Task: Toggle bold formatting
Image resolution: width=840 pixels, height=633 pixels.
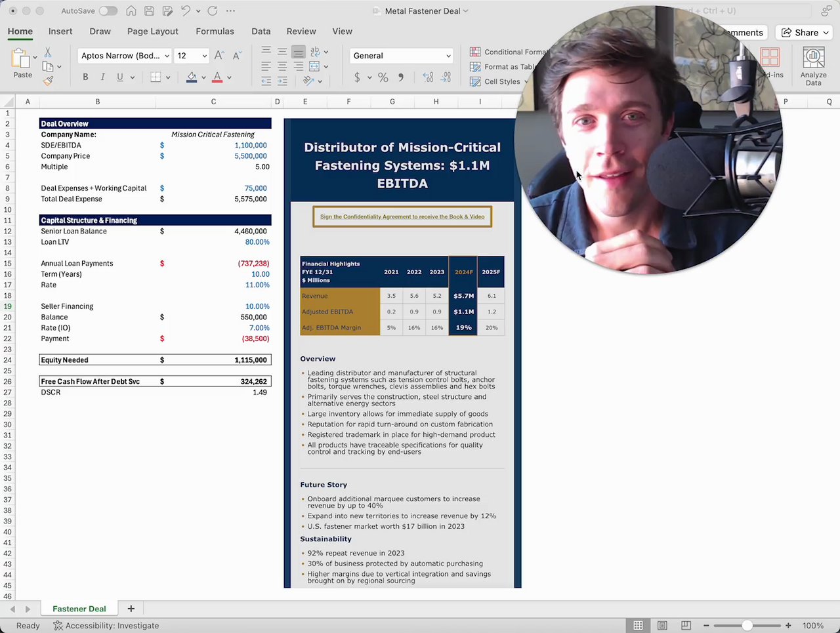Action: tap(85, 77)
